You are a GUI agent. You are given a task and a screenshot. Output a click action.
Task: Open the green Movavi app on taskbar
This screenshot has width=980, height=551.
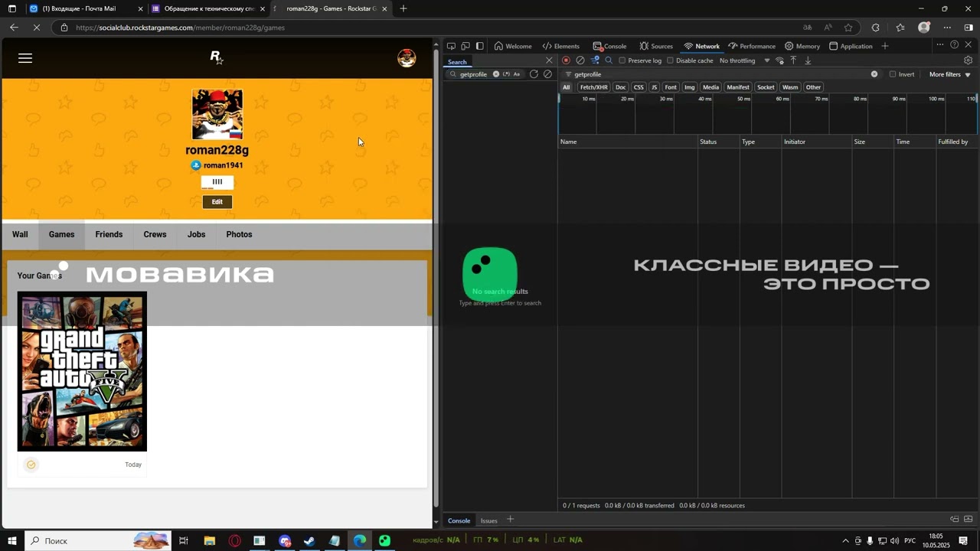point(384,541)
